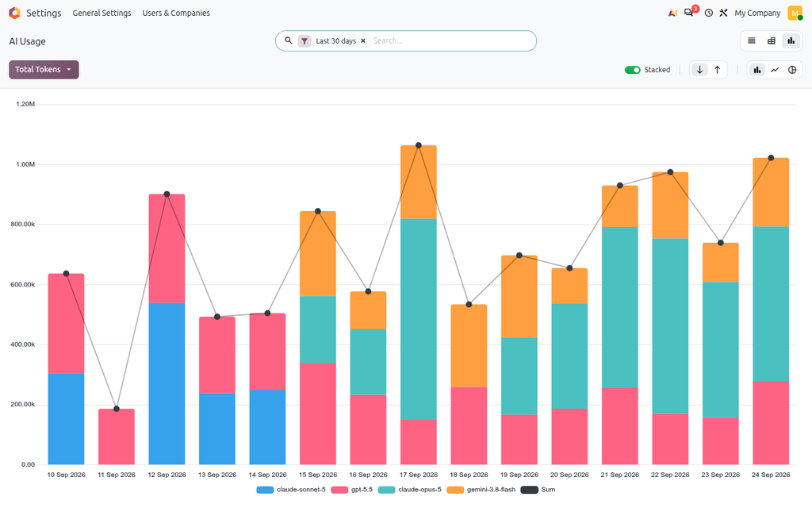
Task: Click the 10 Sep 2026 axis label
Action: coord(67,475)
